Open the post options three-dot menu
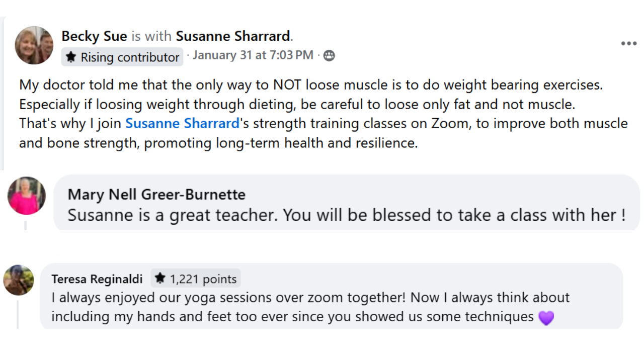The width and height of the screenshot is (644, 362). click(628, 44)
